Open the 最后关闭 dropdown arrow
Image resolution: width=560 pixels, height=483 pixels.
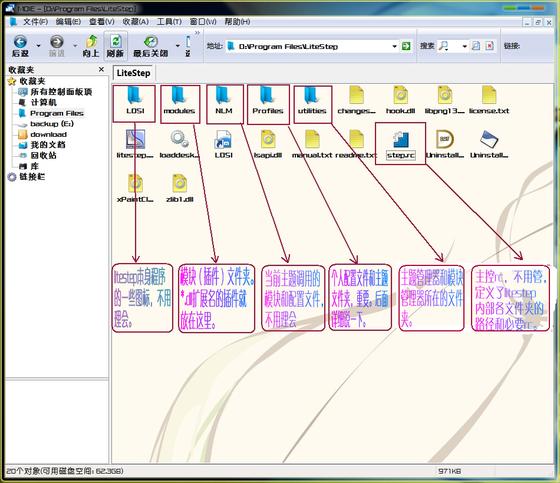178,46
